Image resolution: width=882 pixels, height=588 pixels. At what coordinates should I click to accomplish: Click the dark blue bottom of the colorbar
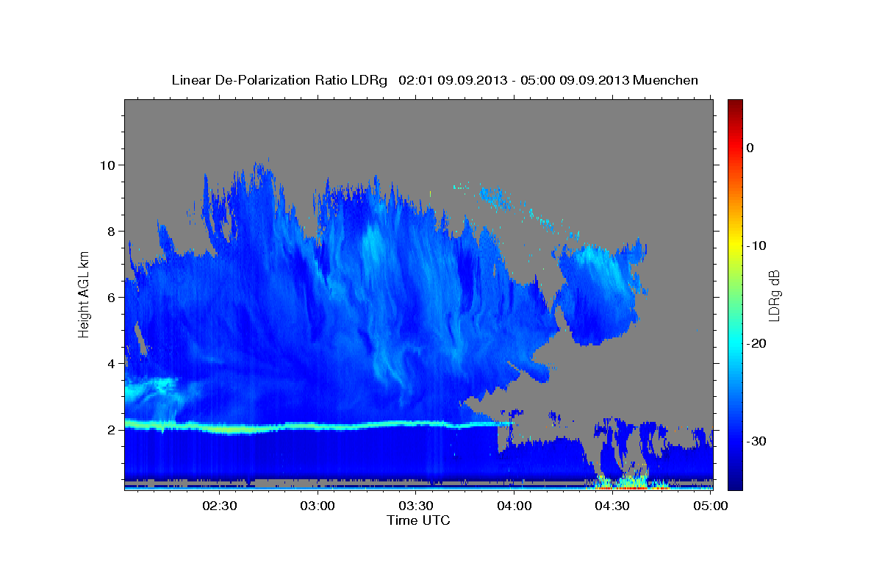pos(735,481)
